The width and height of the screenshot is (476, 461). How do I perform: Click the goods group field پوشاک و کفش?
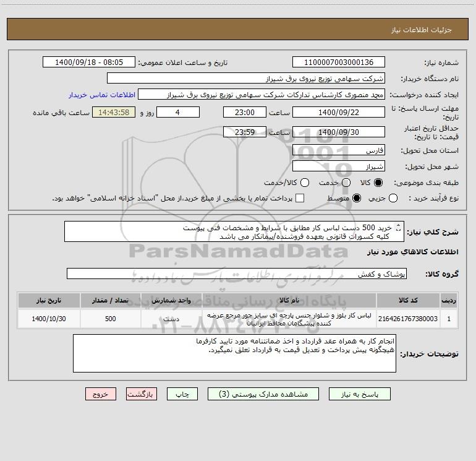pyautogui.click(x=237, y=274)
